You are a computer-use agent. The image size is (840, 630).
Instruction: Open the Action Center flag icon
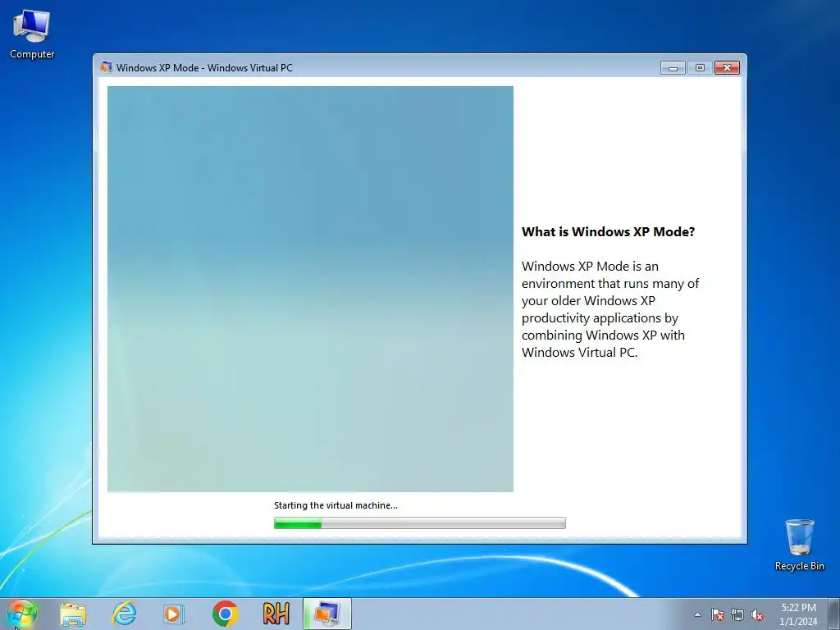click(x=718, y=614)
